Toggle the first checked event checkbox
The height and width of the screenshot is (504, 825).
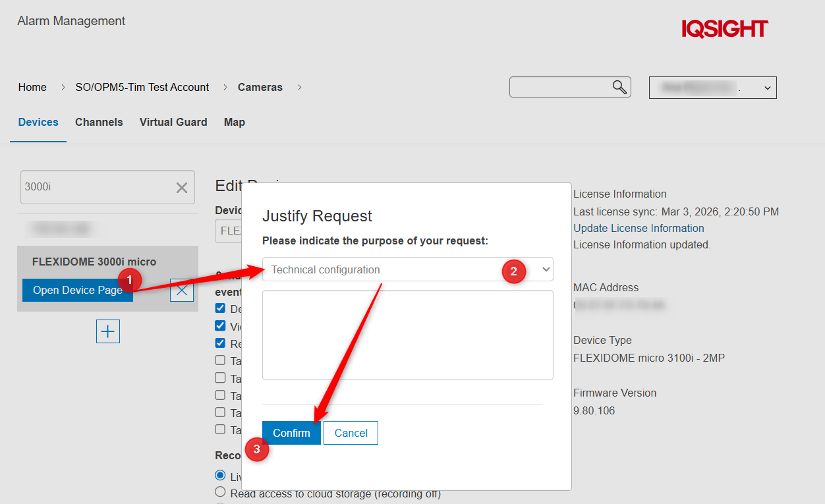click(221, 309)
